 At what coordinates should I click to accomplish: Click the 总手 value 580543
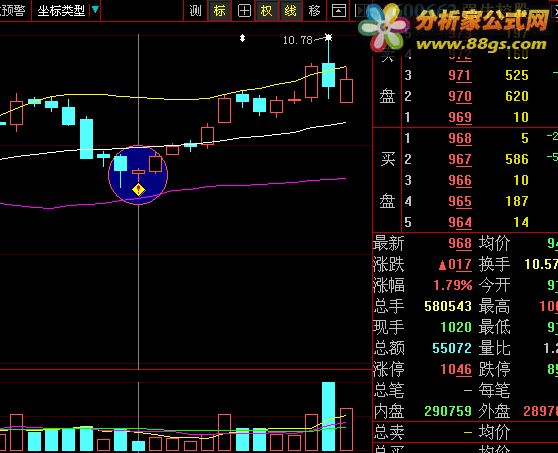[448, 306]
